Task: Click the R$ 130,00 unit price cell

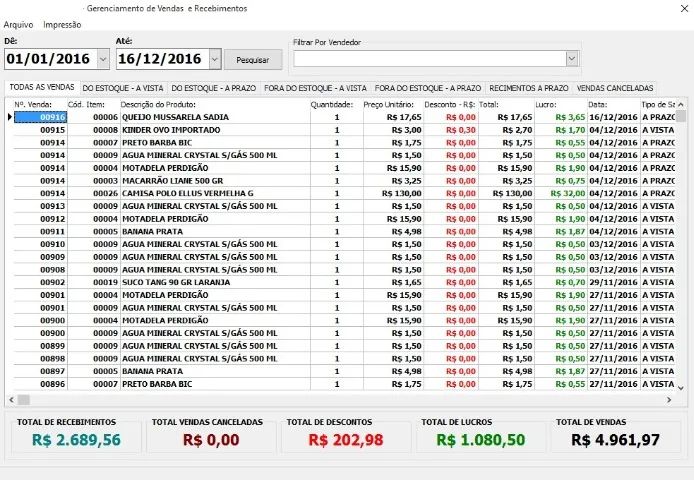Action: tap(393, 194)
